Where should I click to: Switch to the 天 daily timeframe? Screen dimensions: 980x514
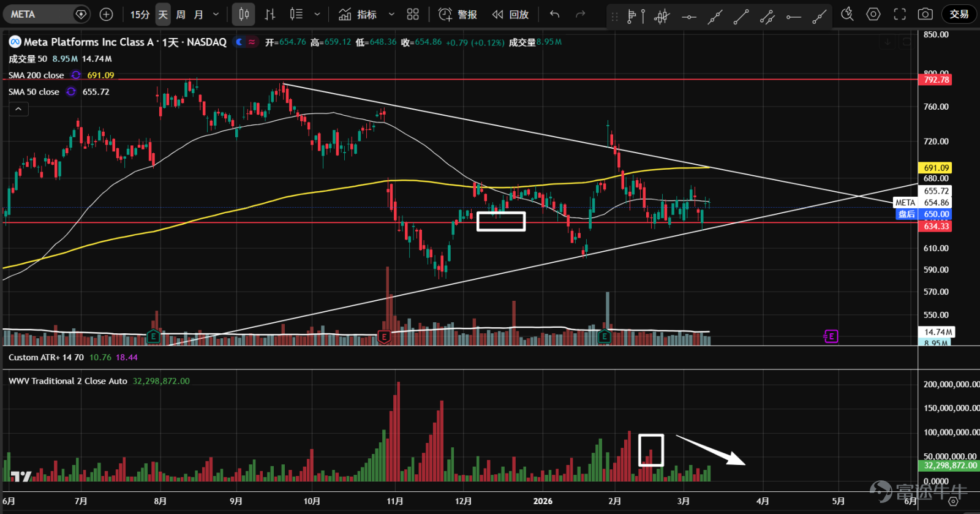[x=163, y=14]
